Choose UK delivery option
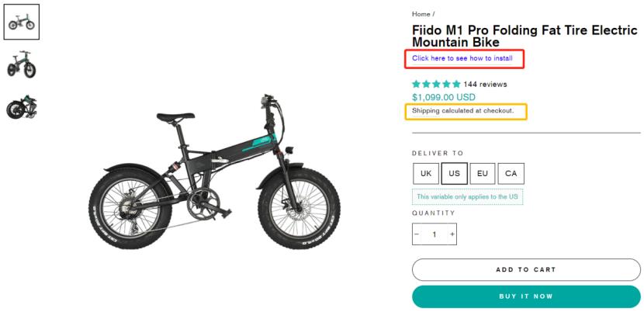 click(x=424, y=172)
